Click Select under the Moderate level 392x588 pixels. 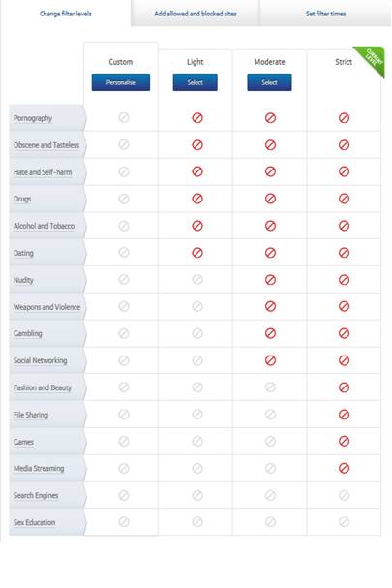(x=269, y=82)
